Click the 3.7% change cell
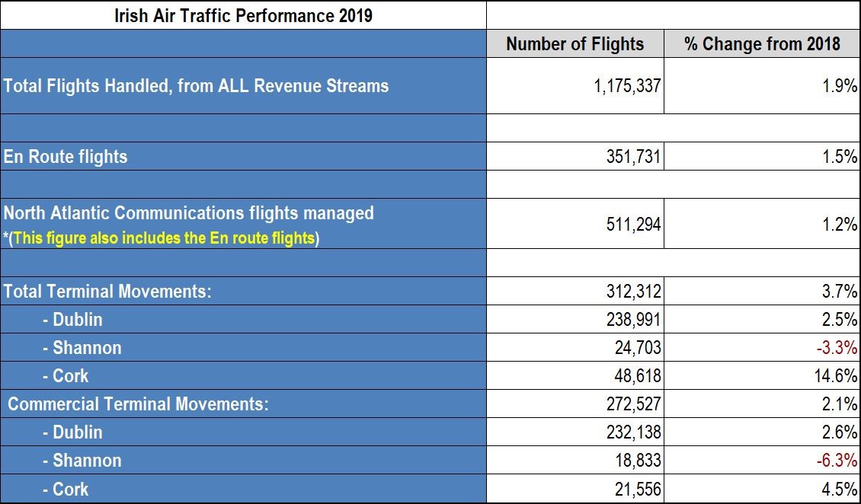 tap(762, 292)
